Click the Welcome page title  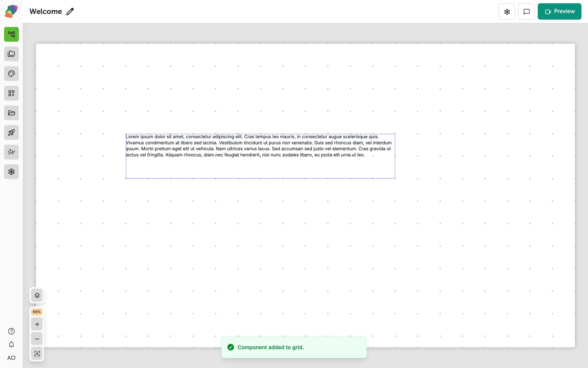pos(46,11)
